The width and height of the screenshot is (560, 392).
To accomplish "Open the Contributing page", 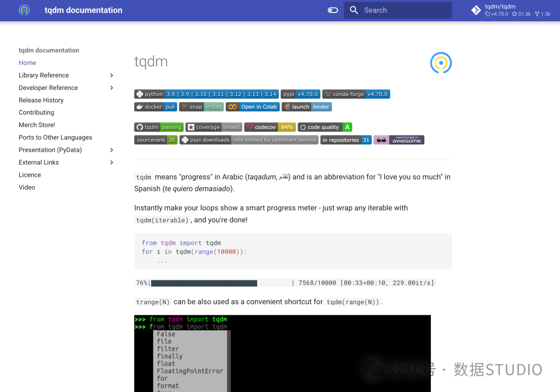I will [36, 113].
